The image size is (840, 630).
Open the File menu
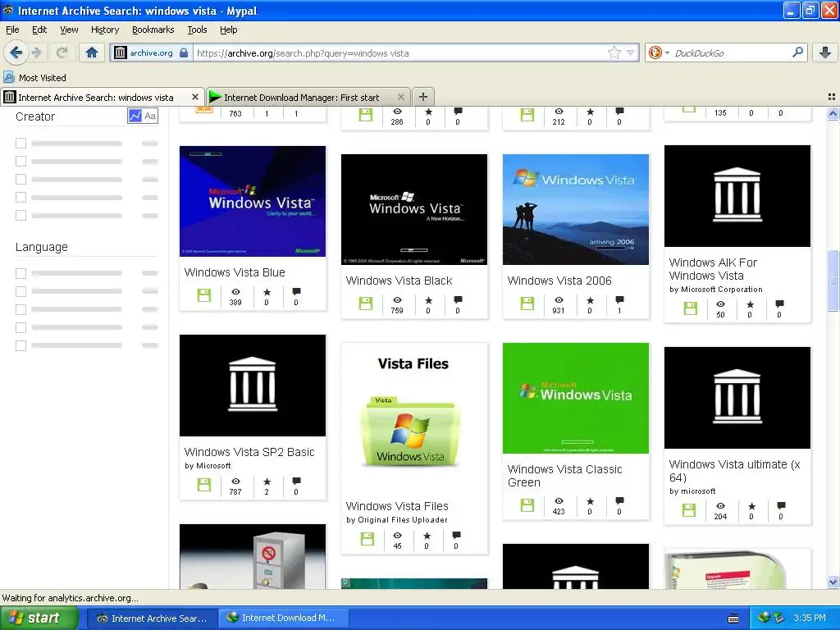(x=12, y=30)
